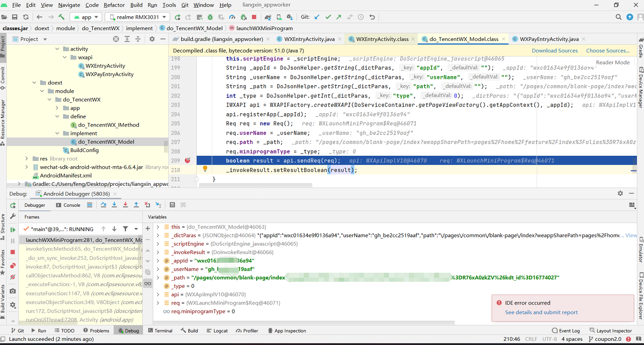Open the thread selector dropdown arrow in Frames
Image resolution: width=644 pixels, height=345 pixels.
[136, 229]
